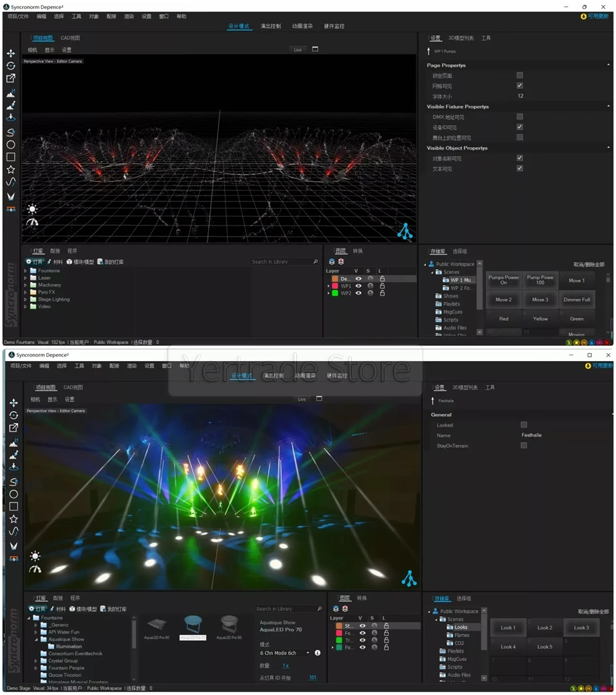Trigger the Move 2 scene button

503,299
